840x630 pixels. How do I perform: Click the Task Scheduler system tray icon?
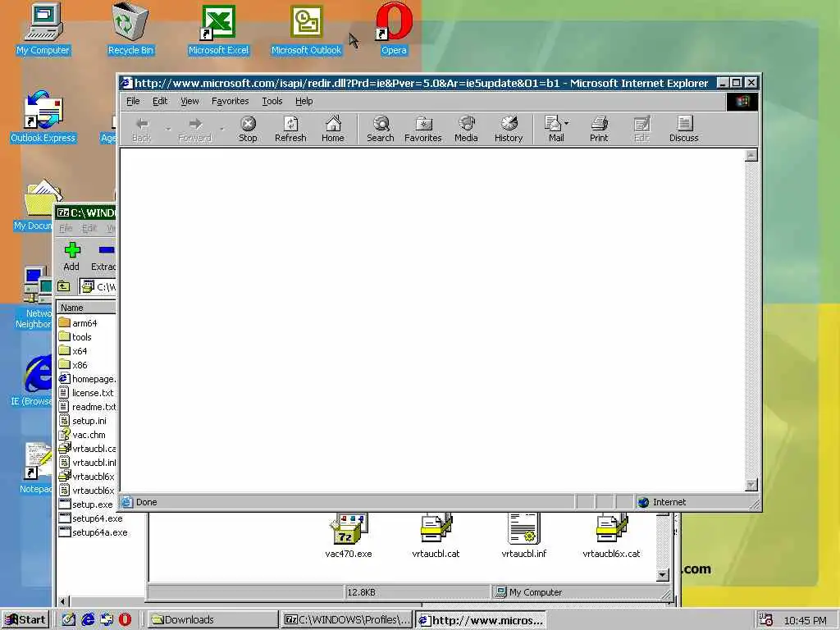pos(766,620)
